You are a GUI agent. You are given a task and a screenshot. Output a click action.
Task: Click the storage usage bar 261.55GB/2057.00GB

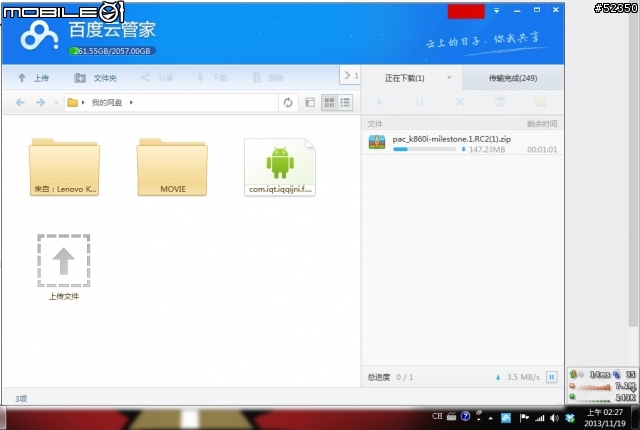tap(112, 51)
